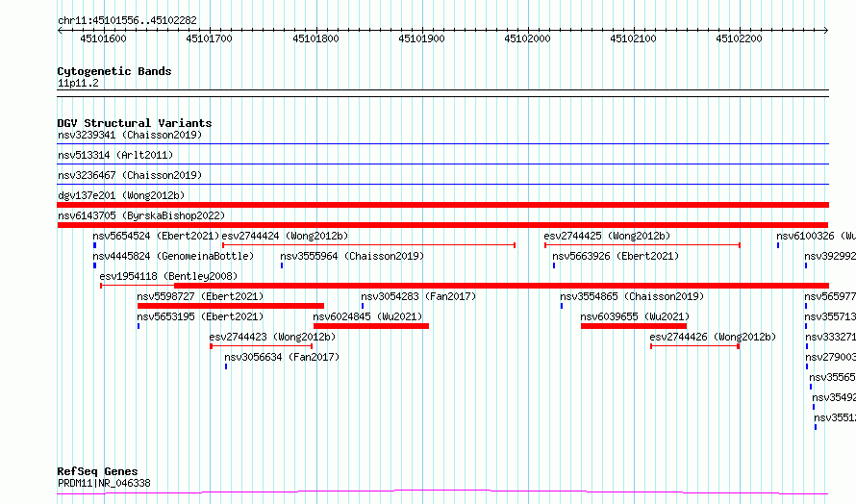Select the blue marker under nsv3054283
Viewport: 856px width, 504px height.
point(363,306)
